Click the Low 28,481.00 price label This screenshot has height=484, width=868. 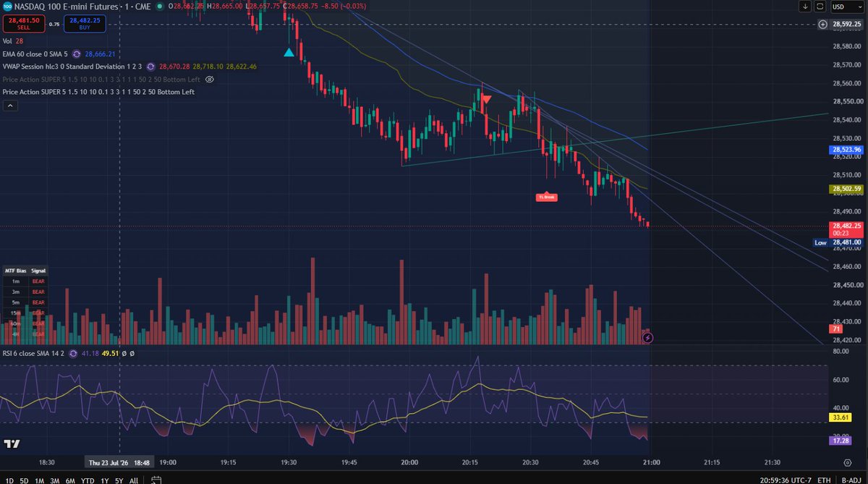(839, 243)
